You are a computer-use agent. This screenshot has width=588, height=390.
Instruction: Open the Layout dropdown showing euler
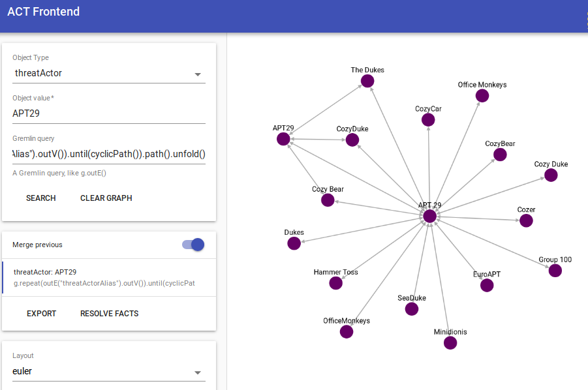click(x=109, y=372)
